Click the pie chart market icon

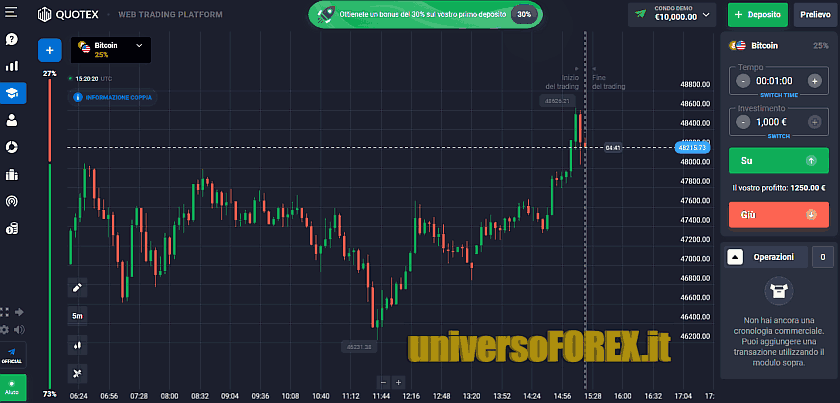pyautogui.click(x=12, y=147)
